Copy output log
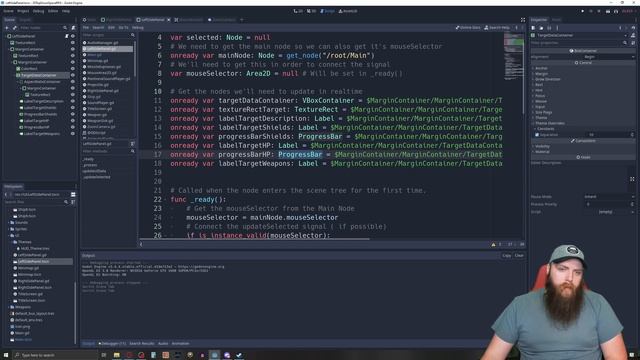This screenshot has width=640, height=360. 507,256
